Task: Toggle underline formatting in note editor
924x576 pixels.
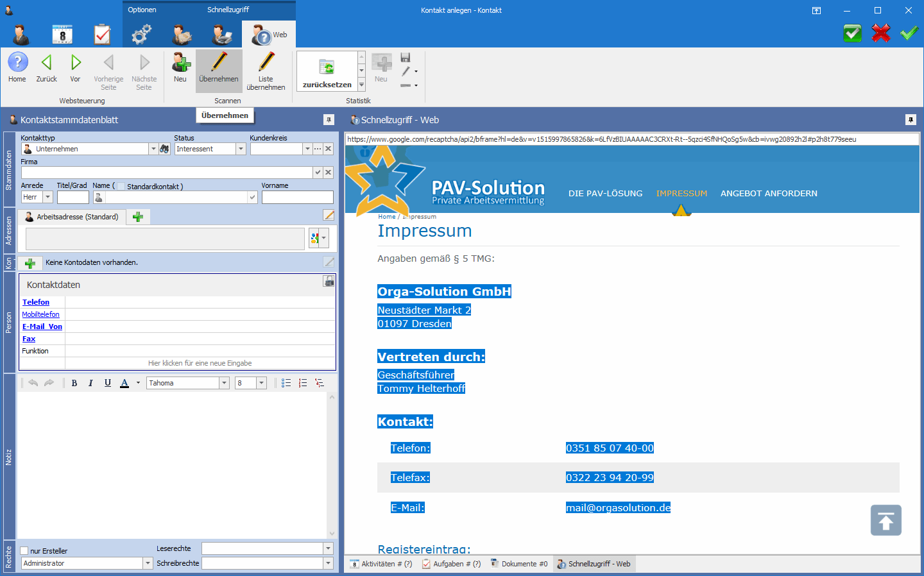Action: (x=108, y=383)
